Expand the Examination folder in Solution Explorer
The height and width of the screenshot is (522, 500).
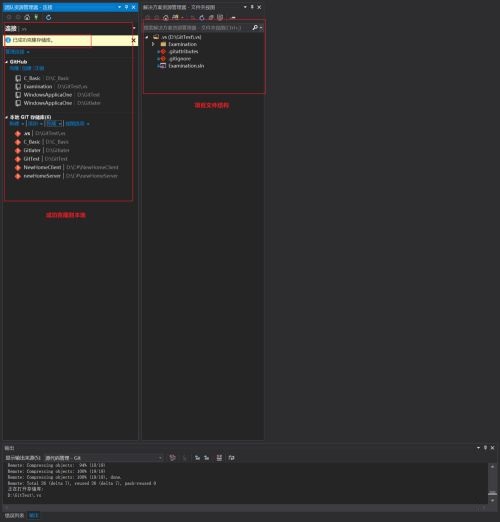click(x=153, y=44)
